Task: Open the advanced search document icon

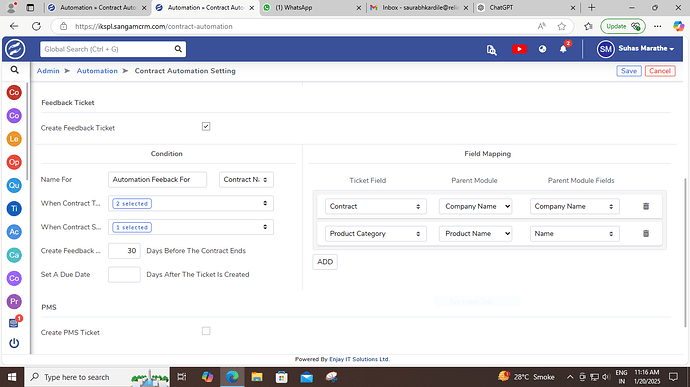Action: (491, 50)
